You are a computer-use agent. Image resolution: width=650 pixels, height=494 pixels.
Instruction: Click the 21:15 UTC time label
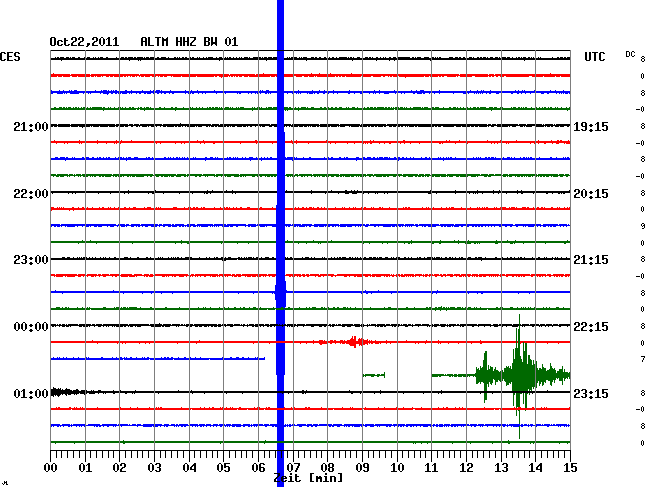[591, 260]
